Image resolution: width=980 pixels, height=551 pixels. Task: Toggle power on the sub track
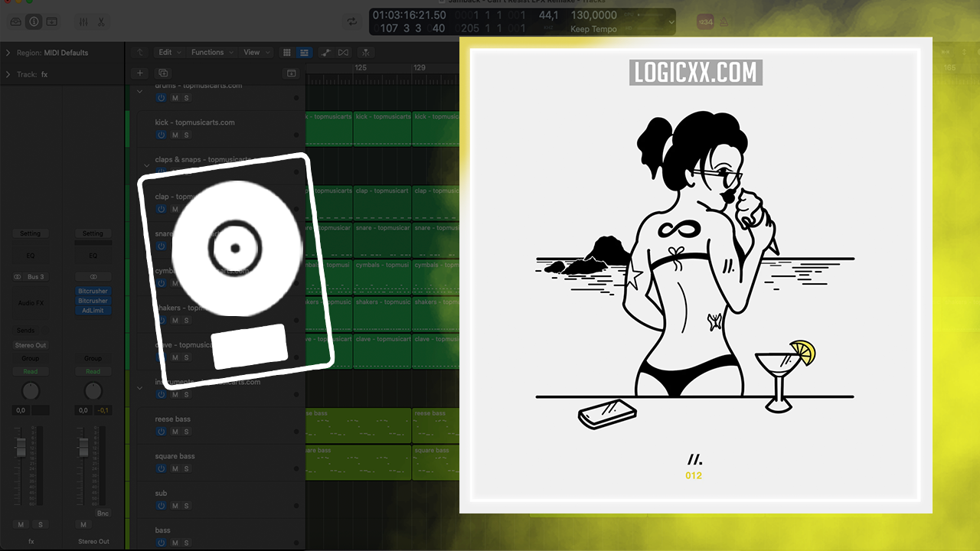pyautogui.click(x=161, y=506)
